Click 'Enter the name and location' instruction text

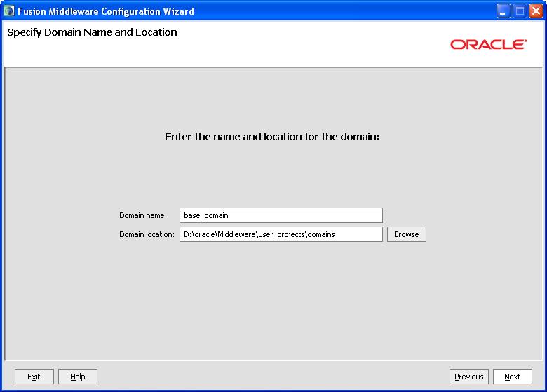tap(272, 137)
